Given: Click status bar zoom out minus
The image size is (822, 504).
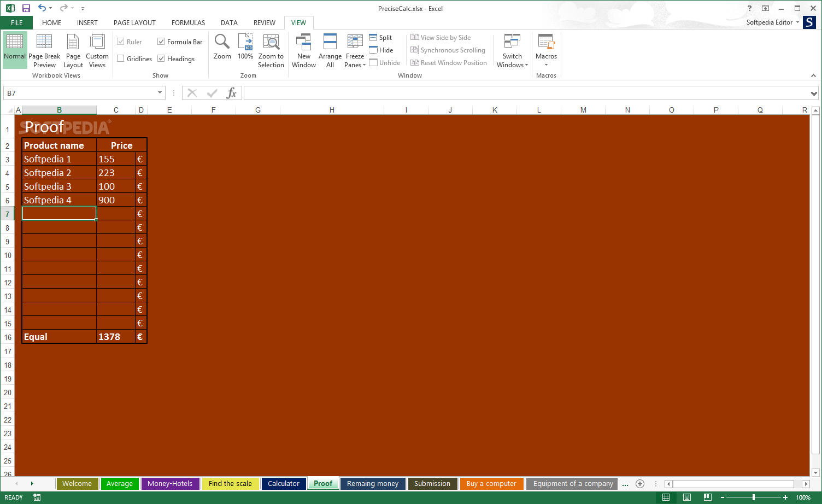Looking at the screenshot, I should tap(723, 497).
